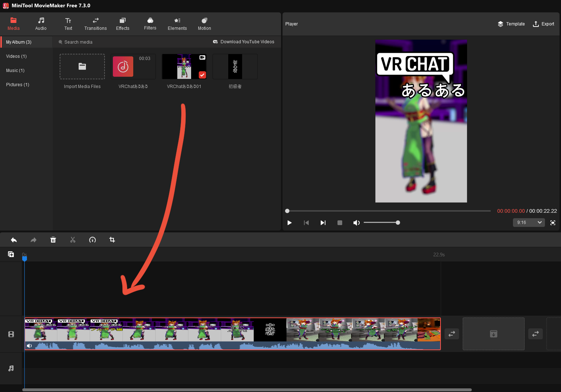Open the Elements tab
This screenshot has height=392, width=561.
(177, 24)
